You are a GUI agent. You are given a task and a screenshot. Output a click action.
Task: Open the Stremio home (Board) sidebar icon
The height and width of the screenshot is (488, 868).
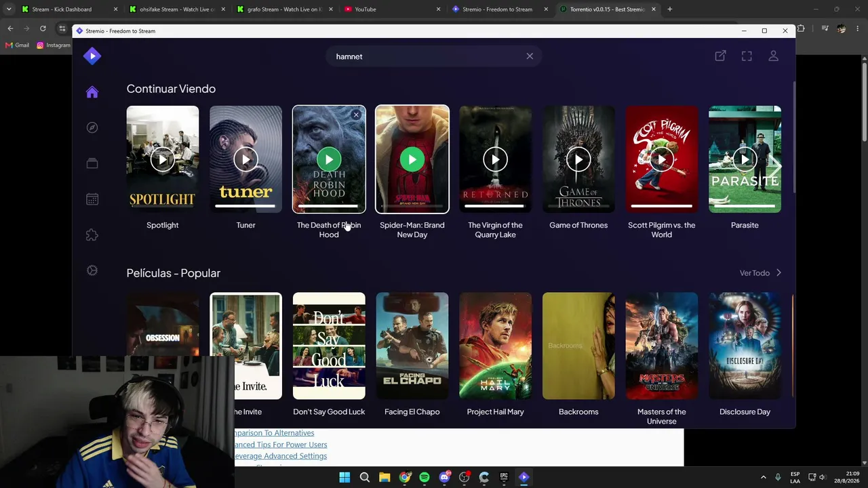[92, 92]
